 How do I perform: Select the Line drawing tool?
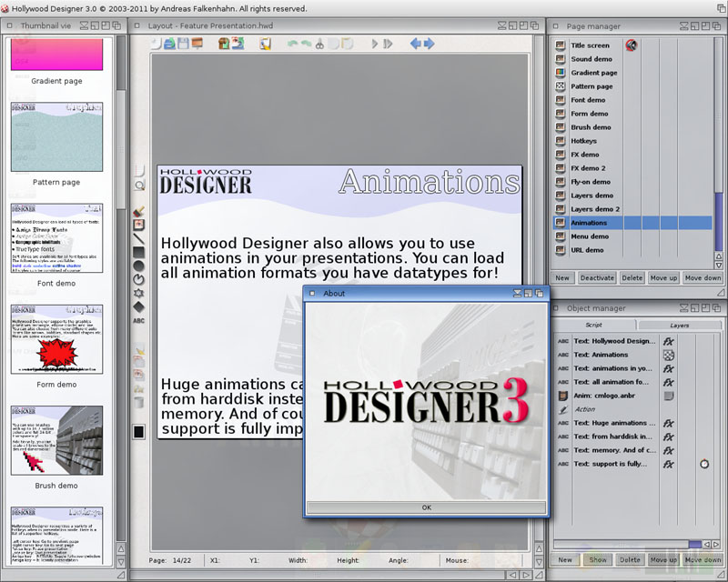click(x=139, y=239)
